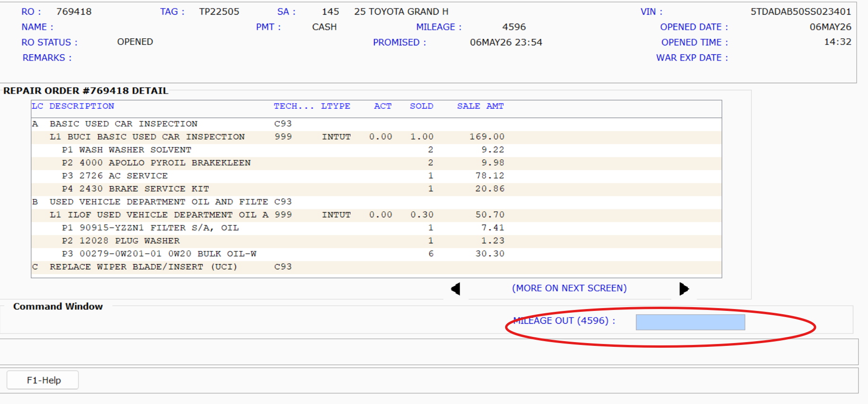Click the 50.70 sale amount
868x404 pixels.
point(490,215)
